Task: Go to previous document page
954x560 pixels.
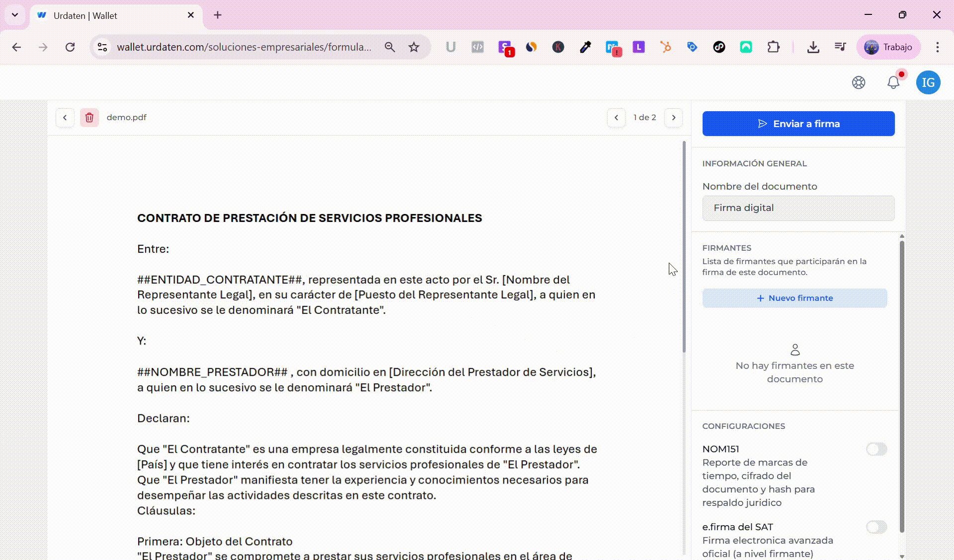Action: 616,118
